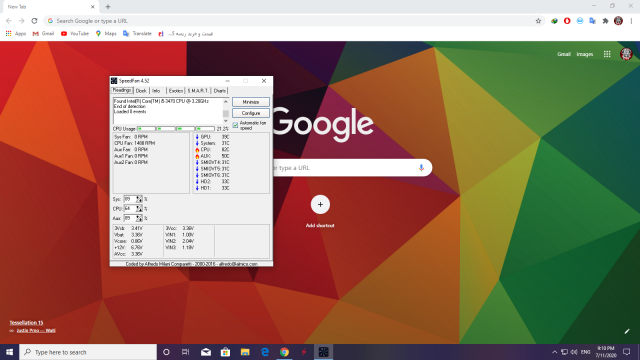This screenshot has height=360, width=640.
Task: Open the Apps bookmark
Action: tap(16, 33)
